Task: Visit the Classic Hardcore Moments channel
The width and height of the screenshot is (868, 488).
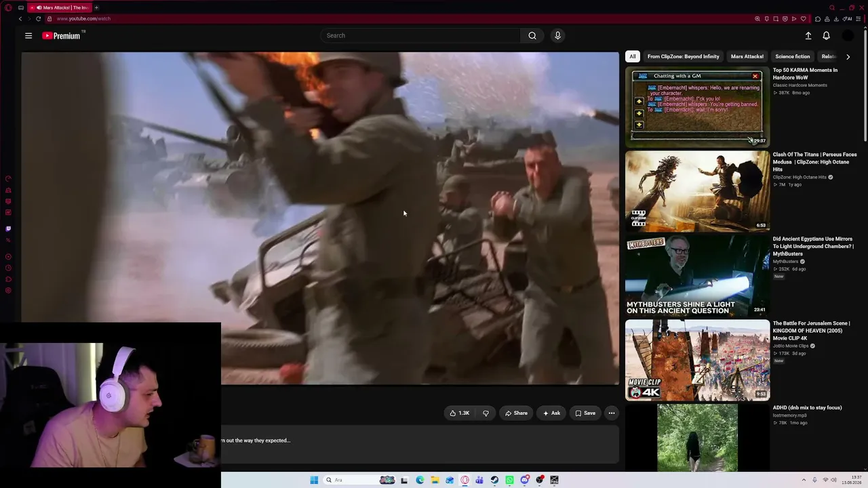Action: [x=800, y=85]
